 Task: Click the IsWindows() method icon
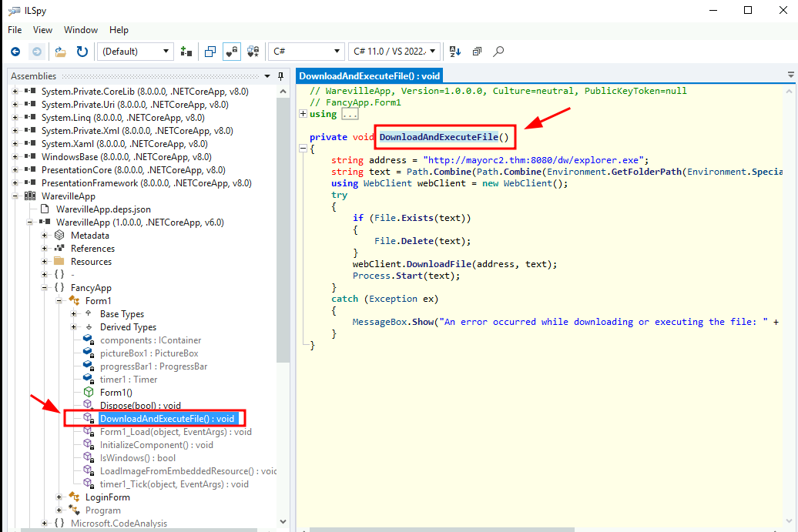coord(89,458)
